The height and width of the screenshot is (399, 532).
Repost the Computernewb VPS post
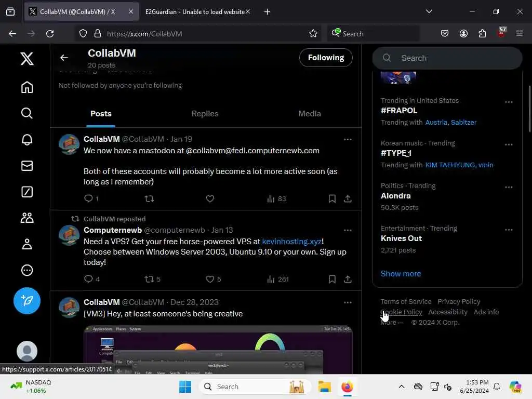coord(149,279)
